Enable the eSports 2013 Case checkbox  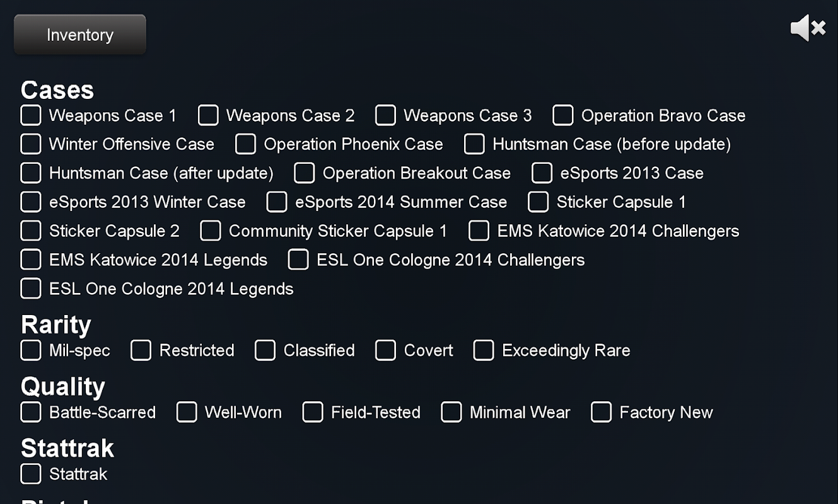542,173
